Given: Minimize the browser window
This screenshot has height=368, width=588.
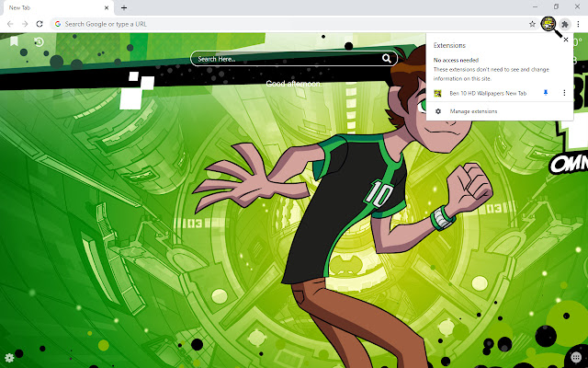Looking at the screenshot, I should (535, 6).
